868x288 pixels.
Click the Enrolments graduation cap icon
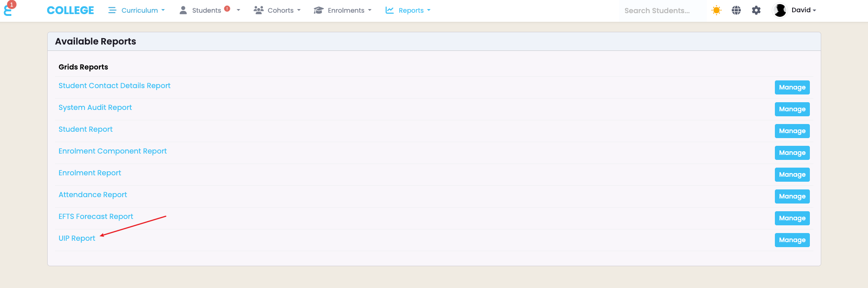click(x=318, y=10)
